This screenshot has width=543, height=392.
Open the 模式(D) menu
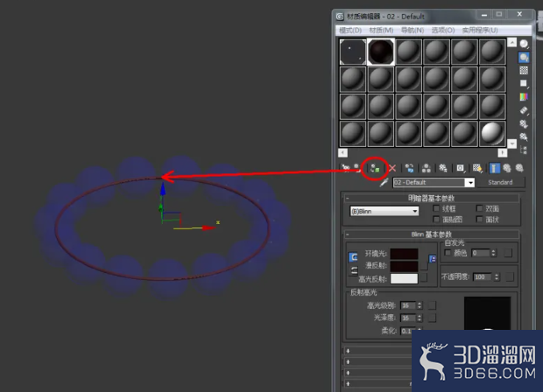click(x=350, y=30)
